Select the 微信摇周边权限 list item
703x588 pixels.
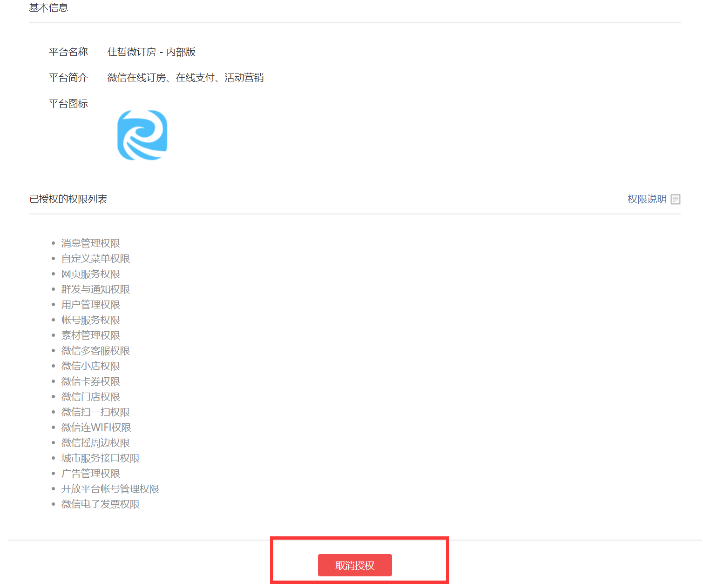pyautogui.click(x=95, y=443)
